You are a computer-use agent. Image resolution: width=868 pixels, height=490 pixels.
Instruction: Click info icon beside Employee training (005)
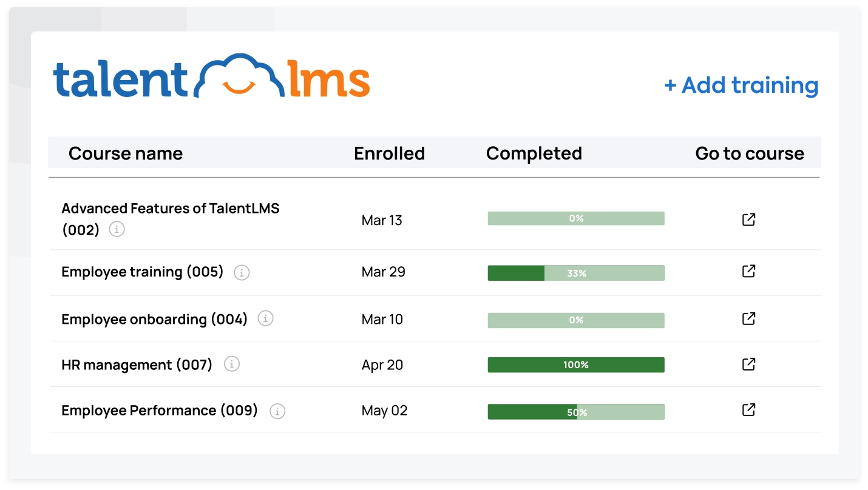coord(242,273)
